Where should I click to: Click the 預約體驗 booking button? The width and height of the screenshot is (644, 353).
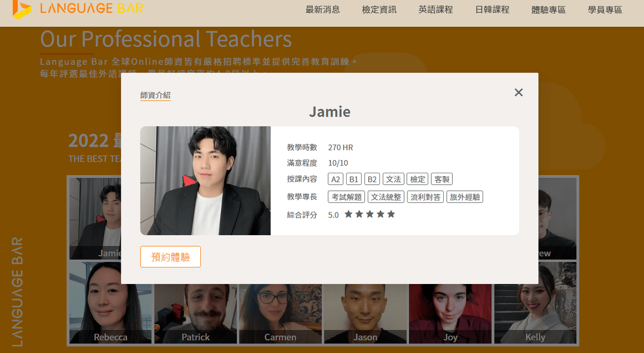pyautogui.click(x=170, y=256)
